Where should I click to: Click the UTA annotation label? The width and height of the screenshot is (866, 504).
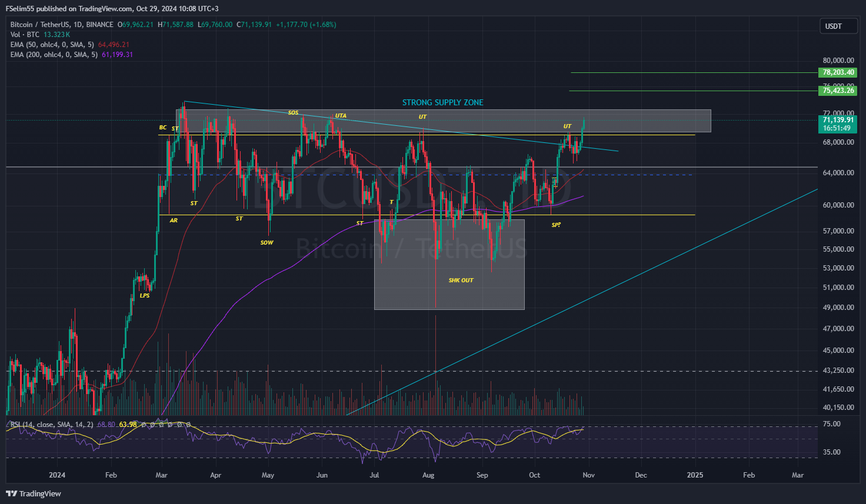[341, 116]
